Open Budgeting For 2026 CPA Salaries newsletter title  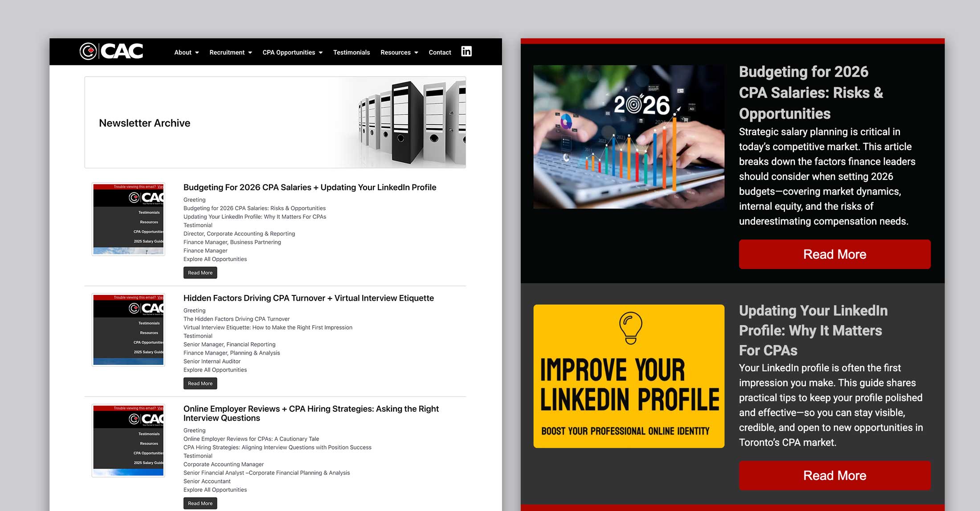click(310, 188)
